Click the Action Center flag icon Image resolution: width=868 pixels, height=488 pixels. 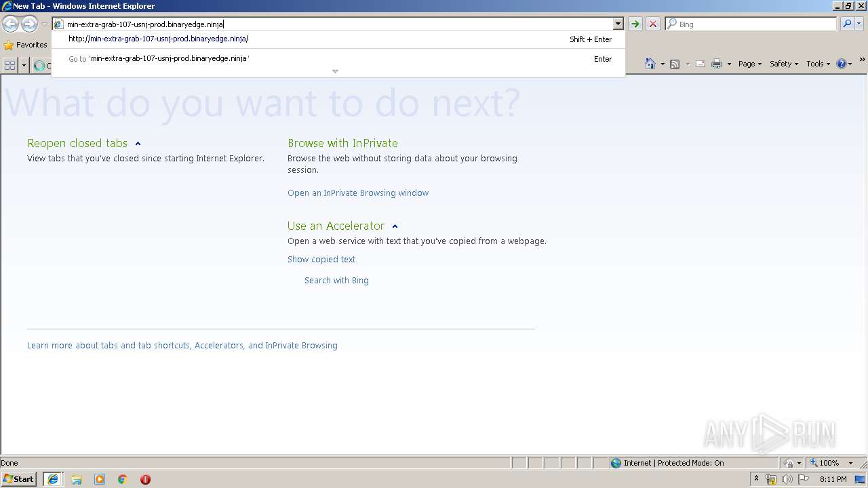click(x=804, y=479)
